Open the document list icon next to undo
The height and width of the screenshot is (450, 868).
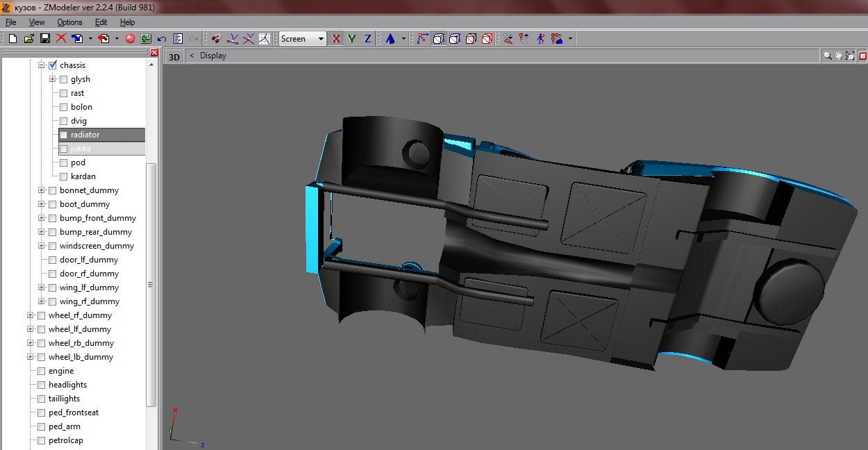178,39
